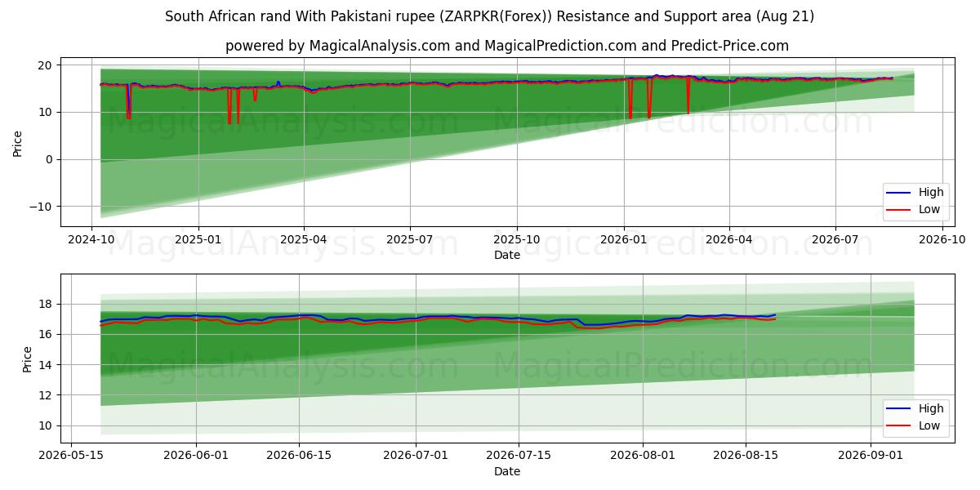This screenshot has height=490, width=980.
Task: Click the '2025-07' x-axis label
Action: [409, 240]
